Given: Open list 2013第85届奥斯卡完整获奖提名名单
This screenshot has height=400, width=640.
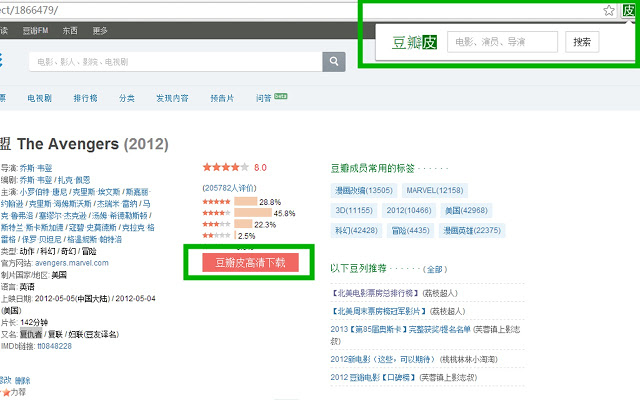Looking at the screenshot, I should point(400,329).
